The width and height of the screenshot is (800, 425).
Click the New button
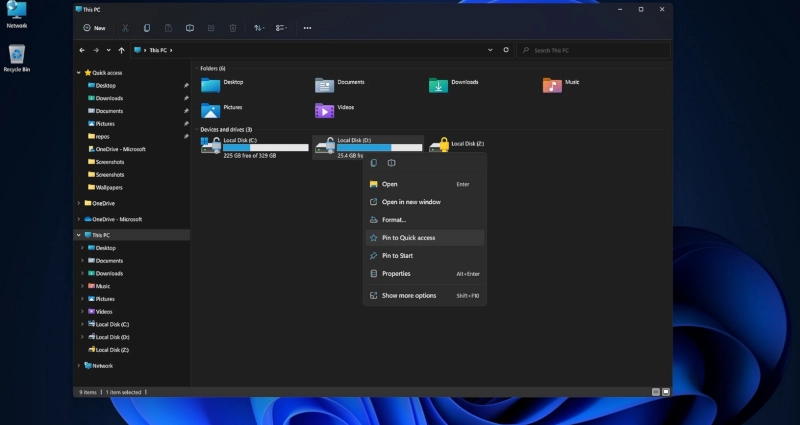tap(94, 28)
